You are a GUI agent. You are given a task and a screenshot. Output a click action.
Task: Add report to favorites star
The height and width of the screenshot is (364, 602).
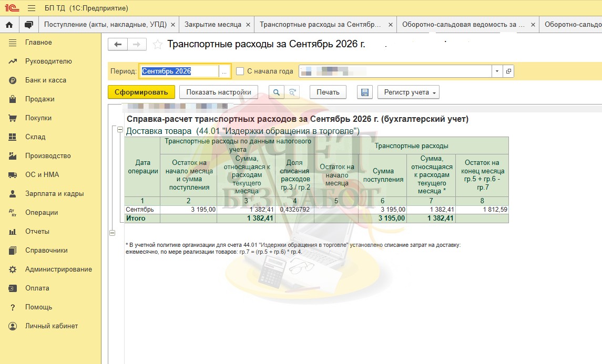pos(157,45)
